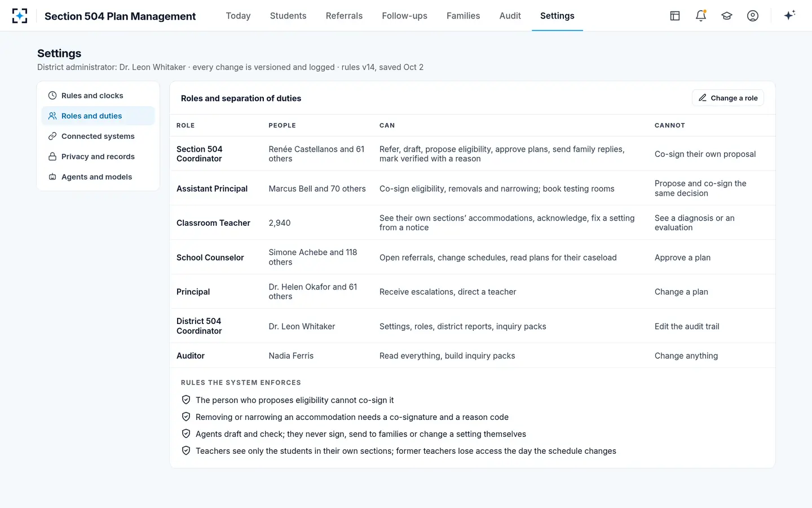Click the shield icon by the eligibility co-sign rule
812x508 pixels.
click(186, 400)
